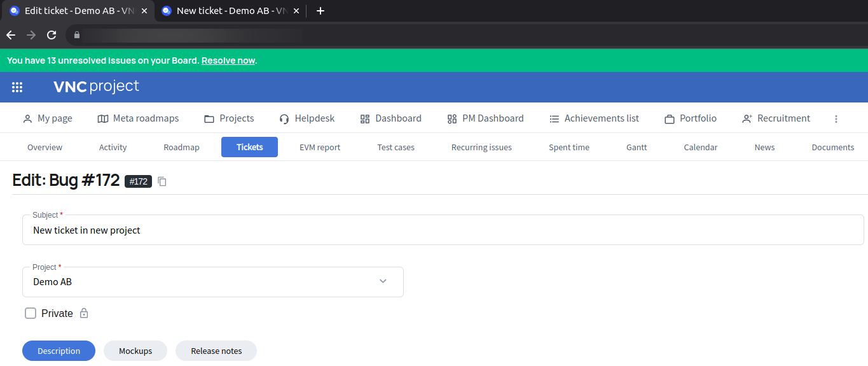The width and height of the screenshot is (868, 366).
Task: Open PM Dashboard from navigation
Action: (x=486, y=118)
